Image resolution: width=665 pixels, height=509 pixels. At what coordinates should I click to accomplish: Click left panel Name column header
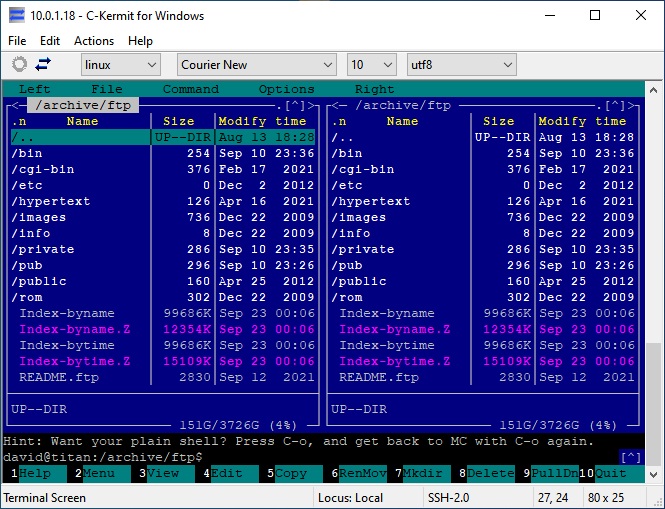[82, 121]
